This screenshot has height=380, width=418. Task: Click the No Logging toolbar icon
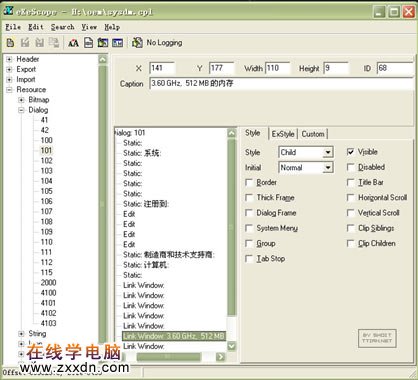click(x=137, y=43)
